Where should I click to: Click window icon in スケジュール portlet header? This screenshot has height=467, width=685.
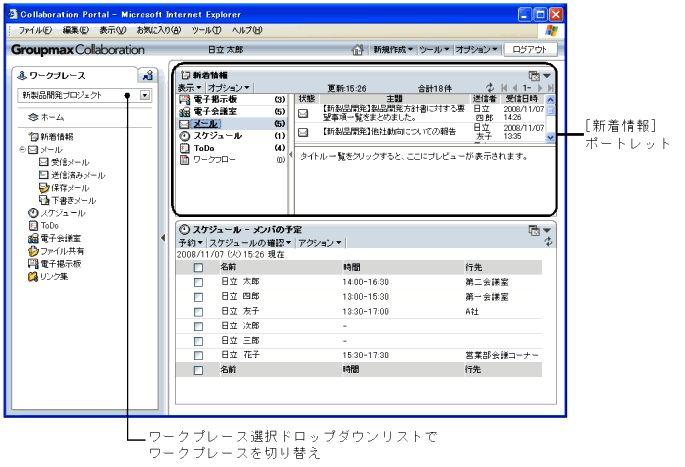534,230
